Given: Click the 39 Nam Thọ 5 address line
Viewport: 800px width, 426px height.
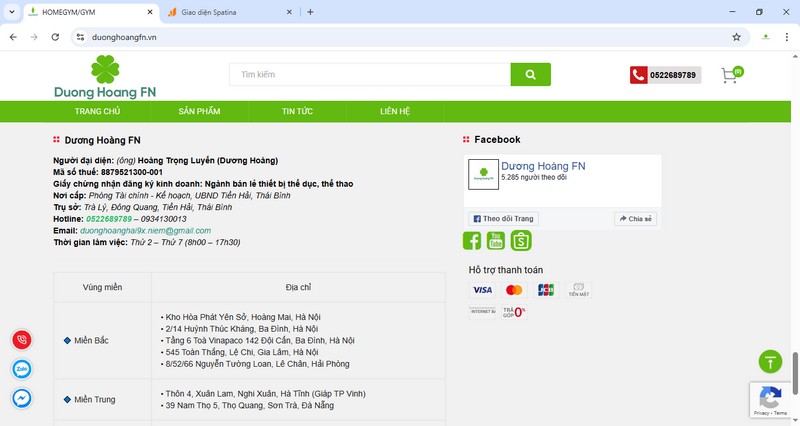Looking at the screenshot, I should tap(249, 405).
